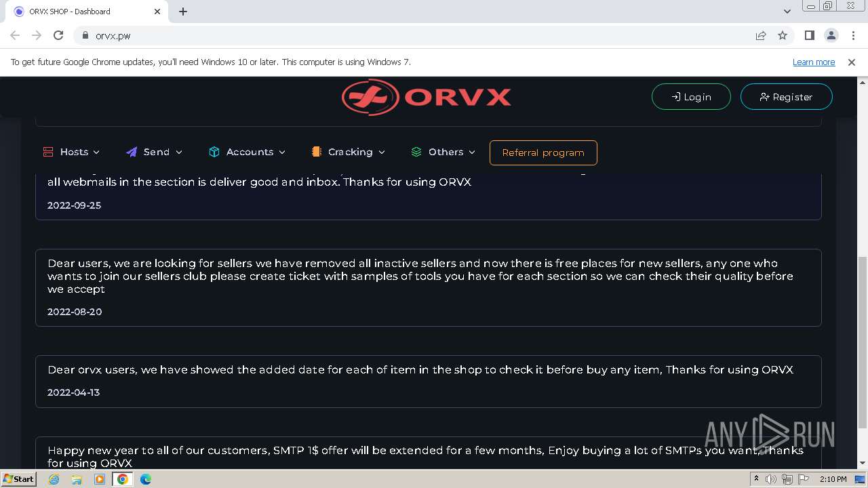Screen dimensions: 868x488
Task: Click the Send paper-plane icon
Action: tap(132, 152)
